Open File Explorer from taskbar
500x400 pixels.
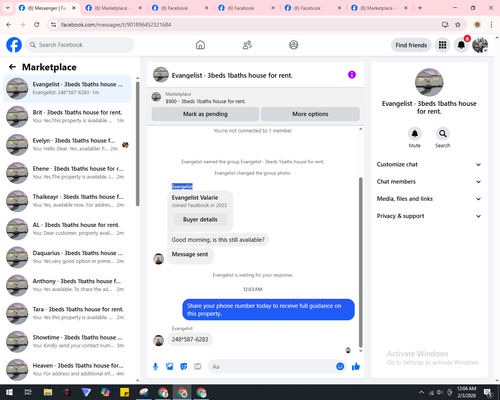click(48, 392)
